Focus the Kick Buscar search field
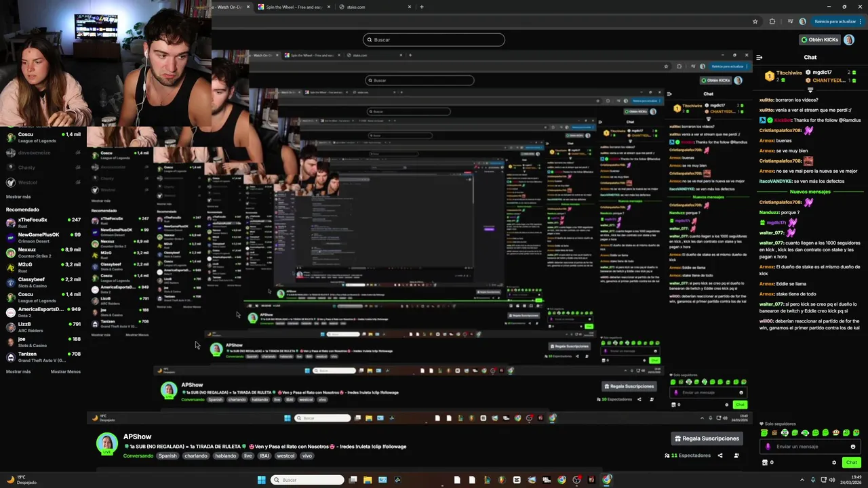The image size is (868, 488). [434, 39]
